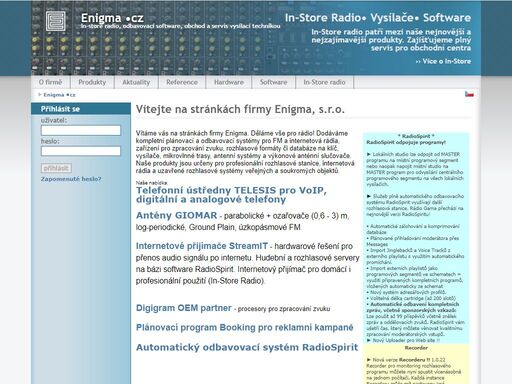512x384 pixels.
Task: Click the Czech flag language icon
Action: click(x=469, y=94)
